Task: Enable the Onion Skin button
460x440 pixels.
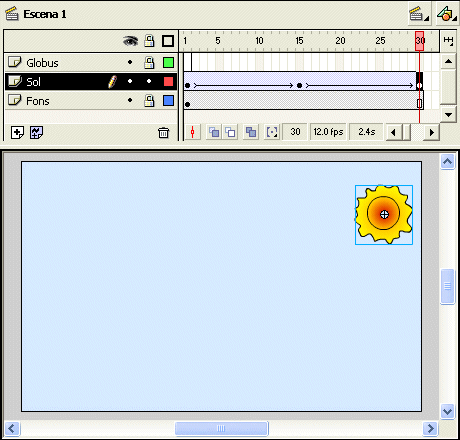Action: point(214,132)
